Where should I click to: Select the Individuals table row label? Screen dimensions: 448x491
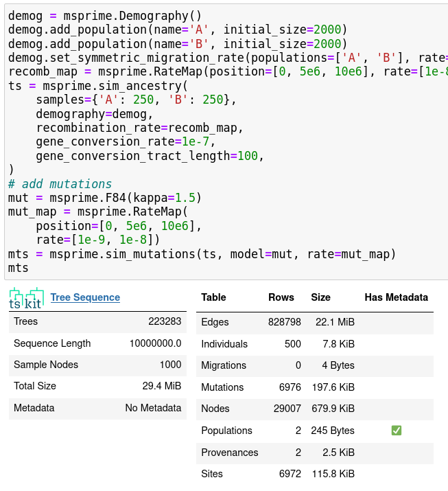pyautogui.click(x=224, y=344)
